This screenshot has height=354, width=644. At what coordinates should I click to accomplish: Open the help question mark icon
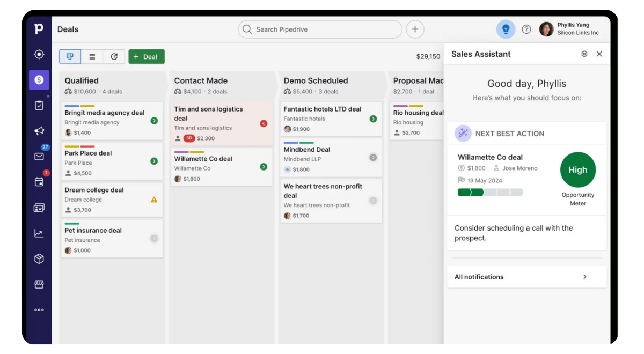(x=526, y=29)
